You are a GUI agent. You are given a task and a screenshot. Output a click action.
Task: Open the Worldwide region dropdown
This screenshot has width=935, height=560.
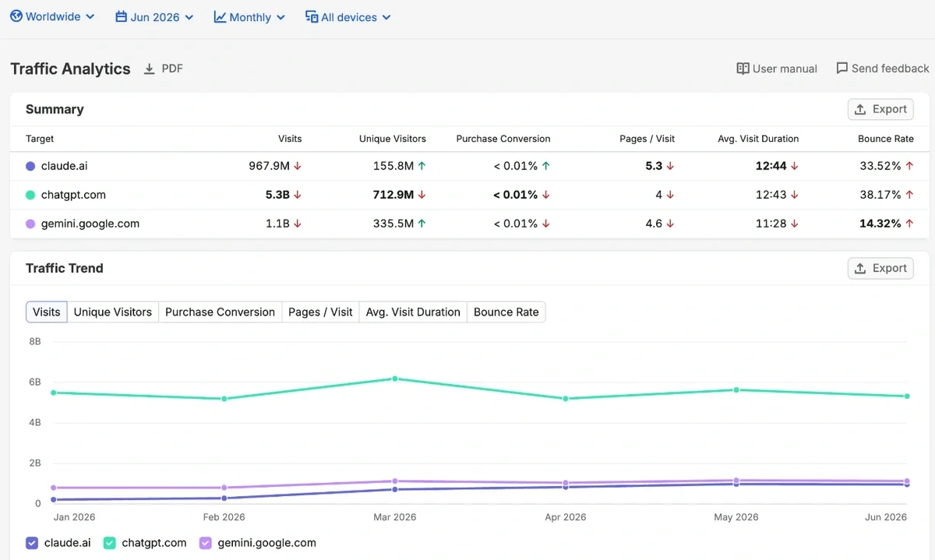(x=52, y=16)
